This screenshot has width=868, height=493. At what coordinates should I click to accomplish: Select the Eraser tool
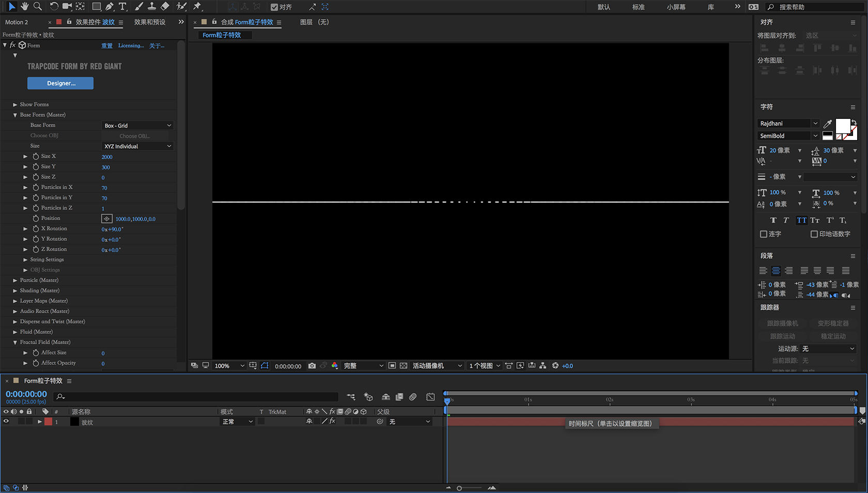(x=165, y=7)
